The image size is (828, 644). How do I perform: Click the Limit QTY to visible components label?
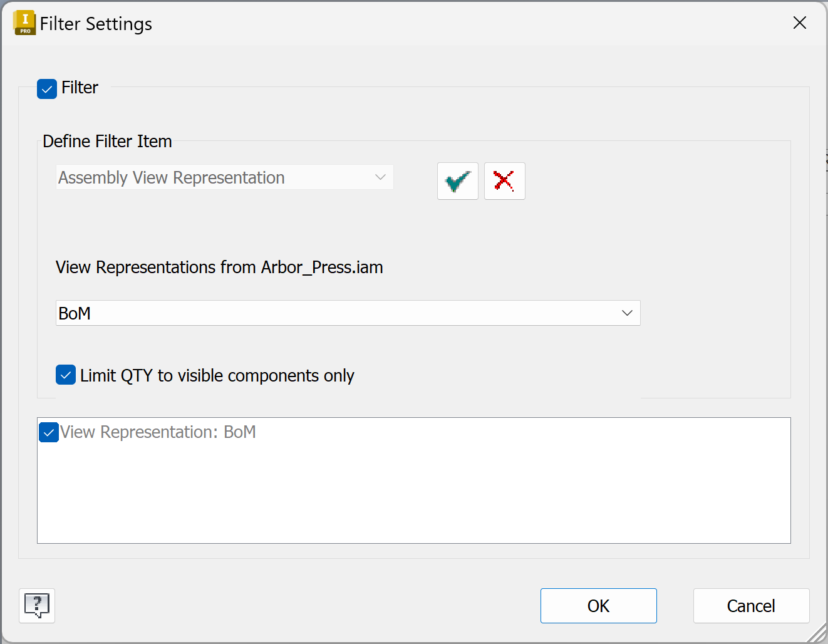217,376
